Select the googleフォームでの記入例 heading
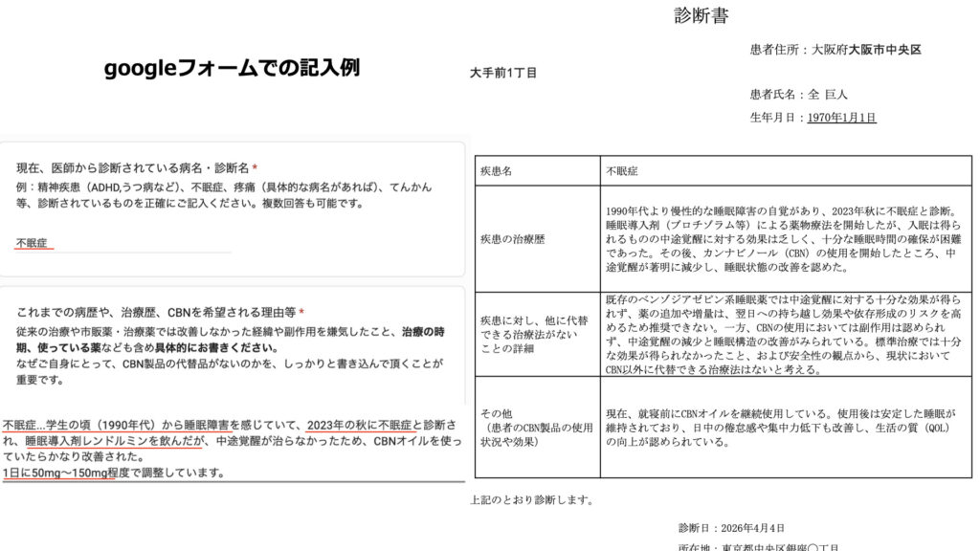 [x=232, y=69]
